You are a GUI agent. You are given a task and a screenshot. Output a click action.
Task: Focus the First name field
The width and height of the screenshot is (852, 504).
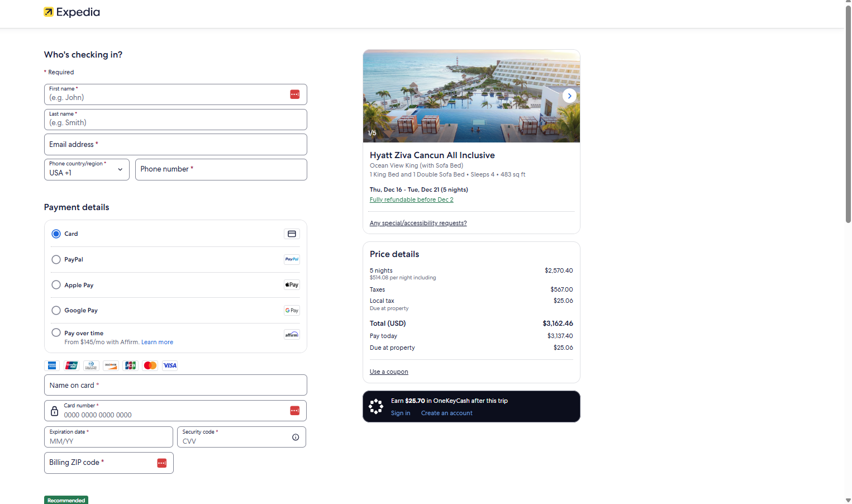[x=175, y=94]
